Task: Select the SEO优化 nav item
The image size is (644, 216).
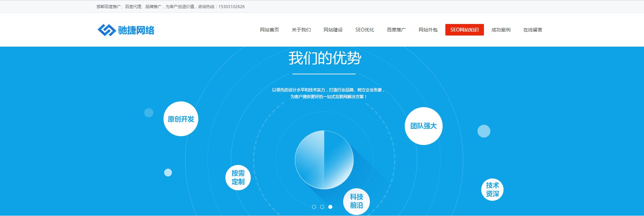Action: (365, 30)
